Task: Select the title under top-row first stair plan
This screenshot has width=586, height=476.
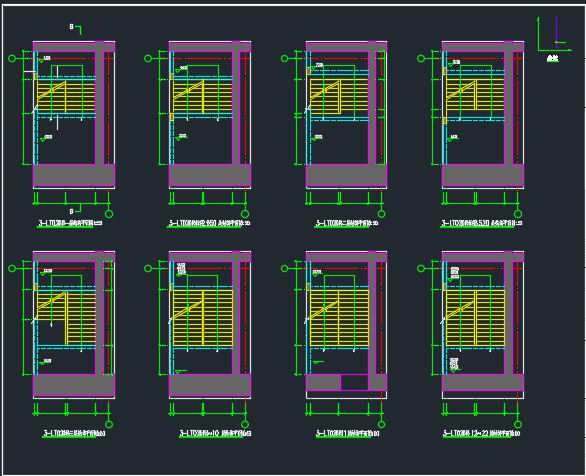Action: coord(70,223)
